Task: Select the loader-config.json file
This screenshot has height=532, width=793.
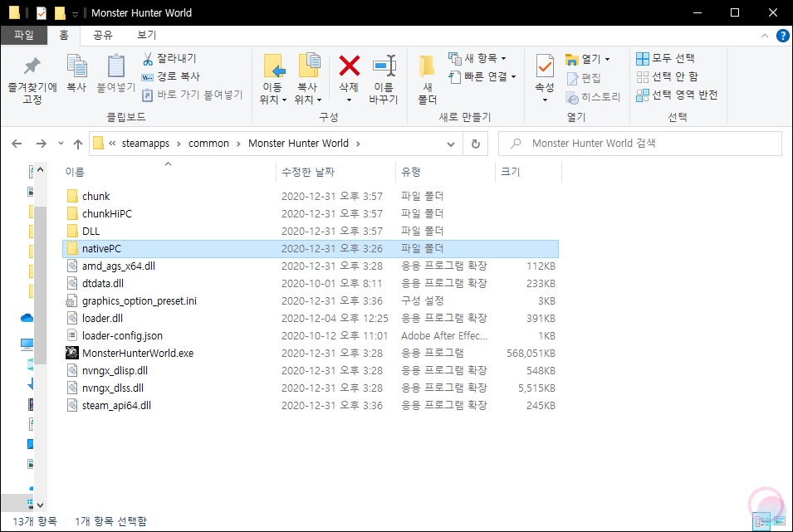Action: (311, 336)
